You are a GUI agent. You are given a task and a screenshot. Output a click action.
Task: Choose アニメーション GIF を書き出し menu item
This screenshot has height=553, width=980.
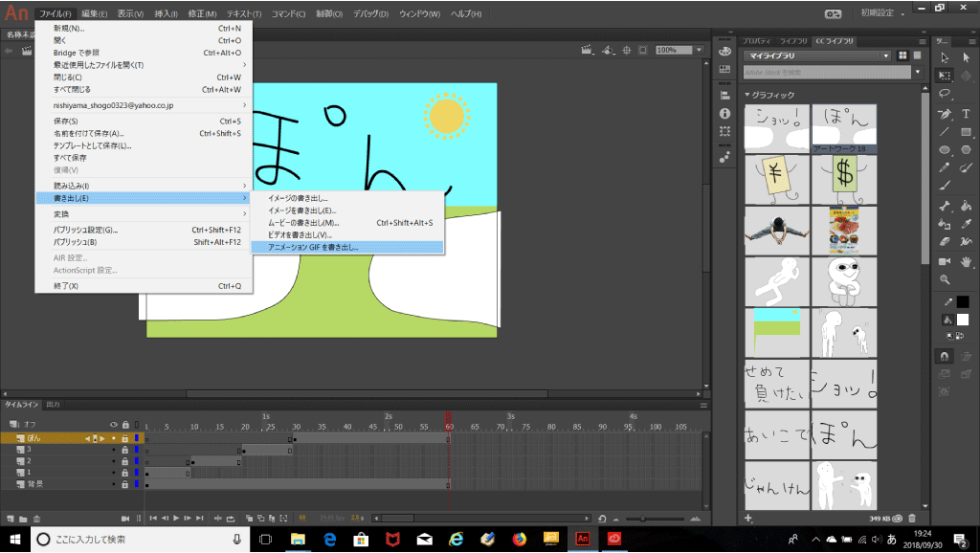314,247
